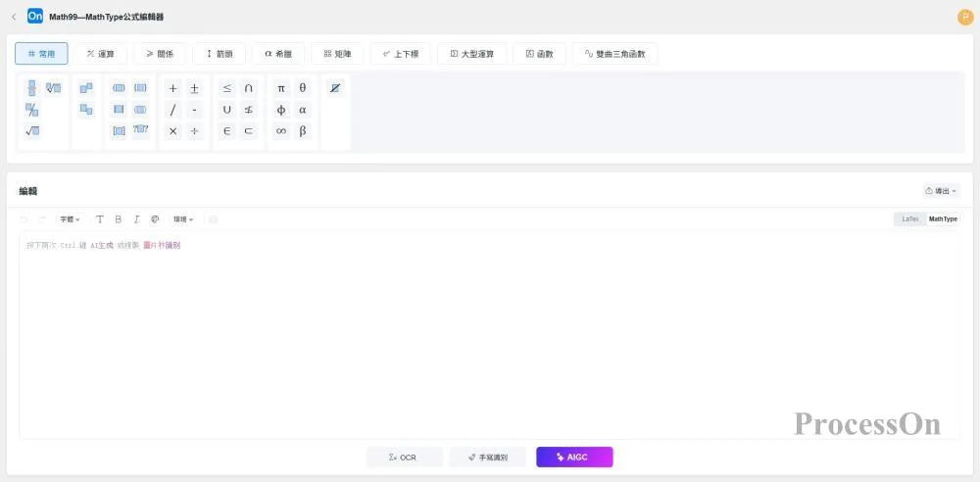
Task: Switch editor to MathType mode
Action: coord(943,219)
